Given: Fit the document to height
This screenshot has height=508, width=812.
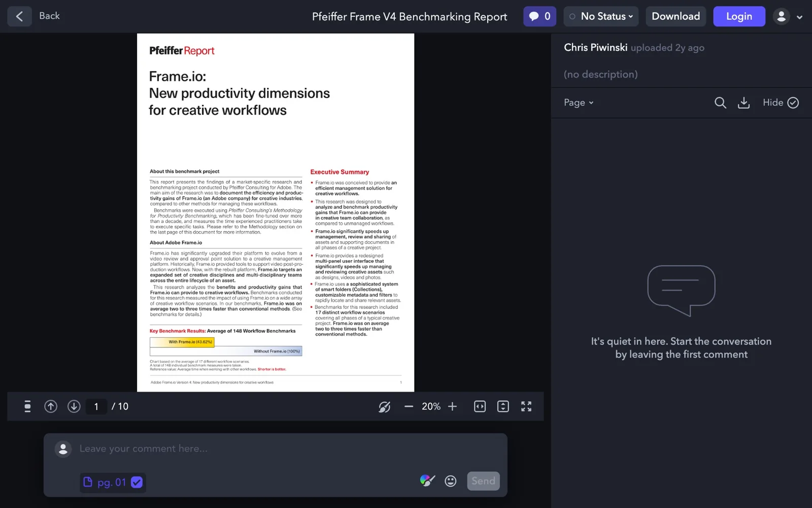Looking at the screenshot, I should coord(503,406).
